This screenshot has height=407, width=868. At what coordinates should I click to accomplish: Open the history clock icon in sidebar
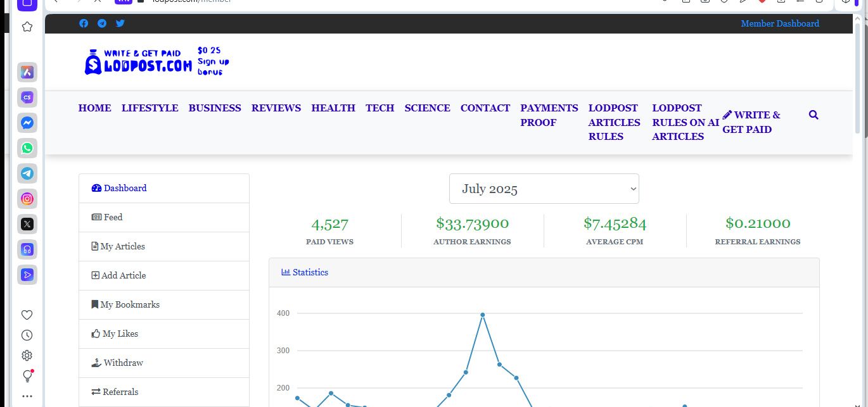pos(27,335)
